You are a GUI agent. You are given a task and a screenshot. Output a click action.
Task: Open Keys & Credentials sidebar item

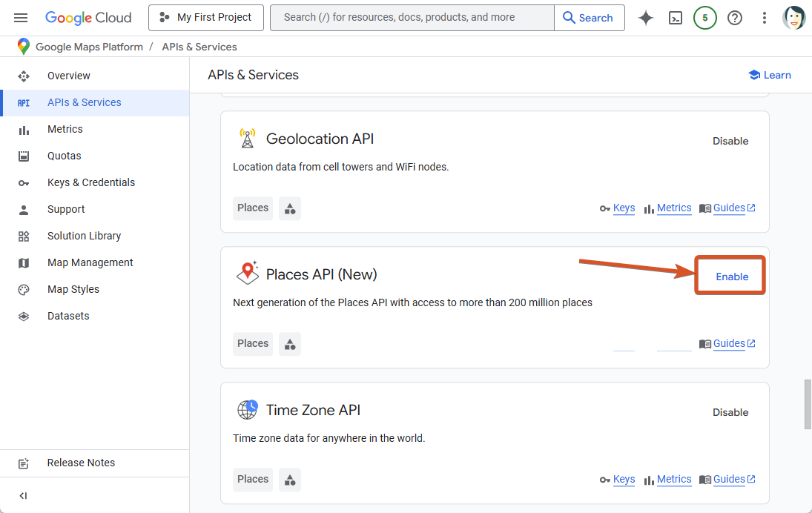(95, 182)
